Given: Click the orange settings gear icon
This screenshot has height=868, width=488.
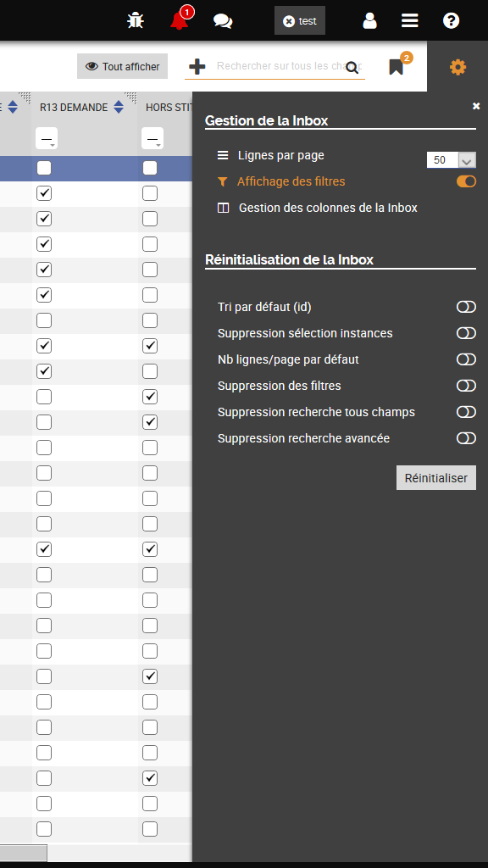Looking at the screenshot, I should [x=458, y=68].
